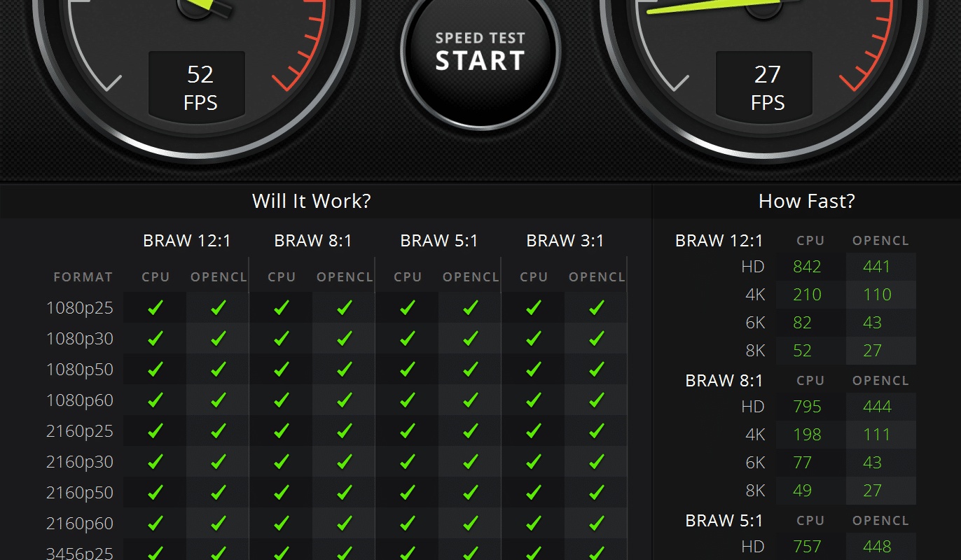Click the 2160p25 BRAW 5:1 CPU checkmark
Image resolution: width=961 pixels, height=560 pixels.
click(x=408, y=430)
